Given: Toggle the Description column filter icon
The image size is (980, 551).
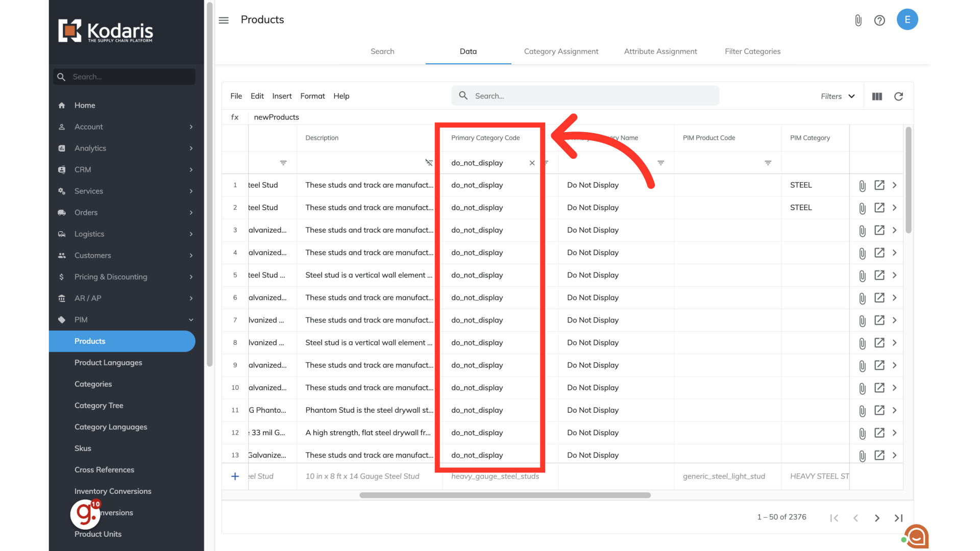Looking at the screenshot, I should tap(429, 163).
